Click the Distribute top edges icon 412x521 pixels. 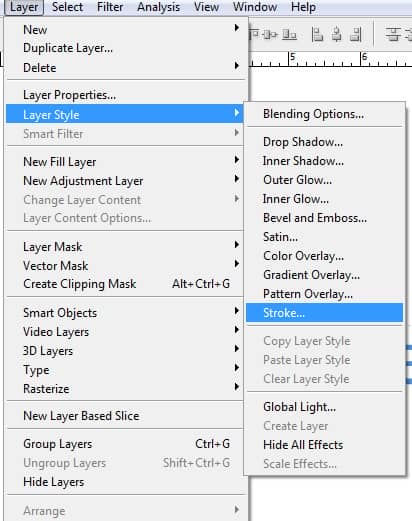coord(393,34)
